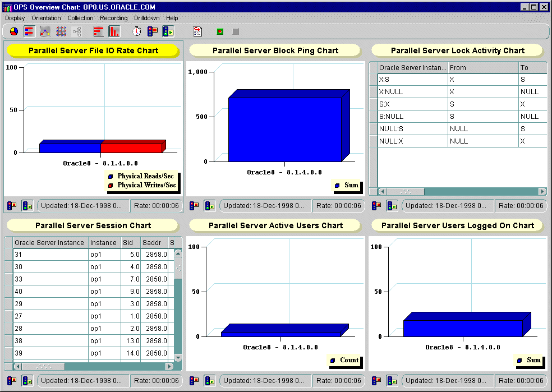
Task: Expand the Recording menu
Action: [114, 18]
